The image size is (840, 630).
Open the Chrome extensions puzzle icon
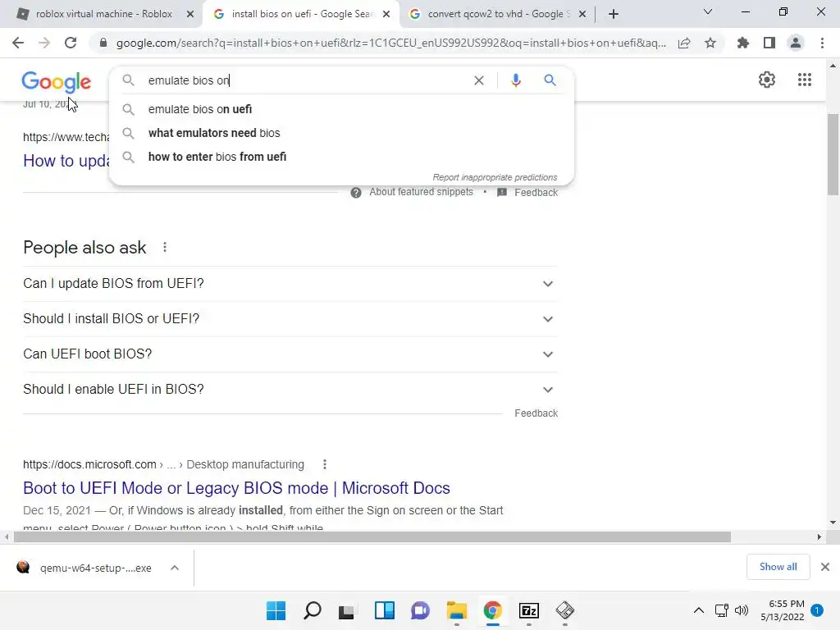pyautogui.click(x=743, y=43)
